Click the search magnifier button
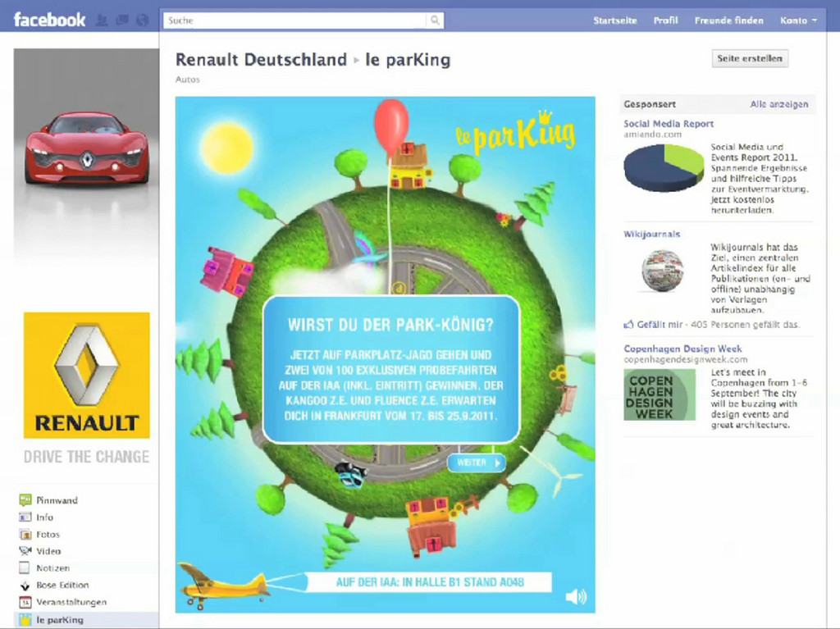840x629 pixels. pos(435,21)
